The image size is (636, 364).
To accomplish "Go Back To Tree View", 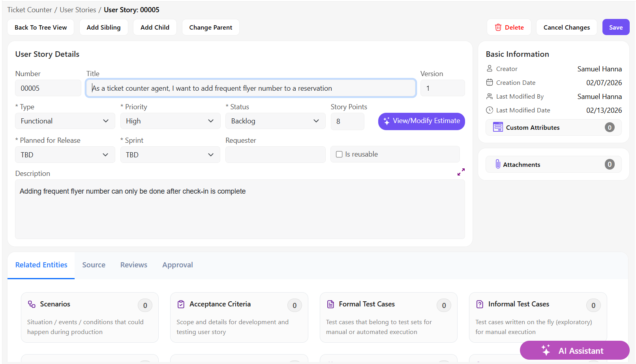I will coord(40,27).
